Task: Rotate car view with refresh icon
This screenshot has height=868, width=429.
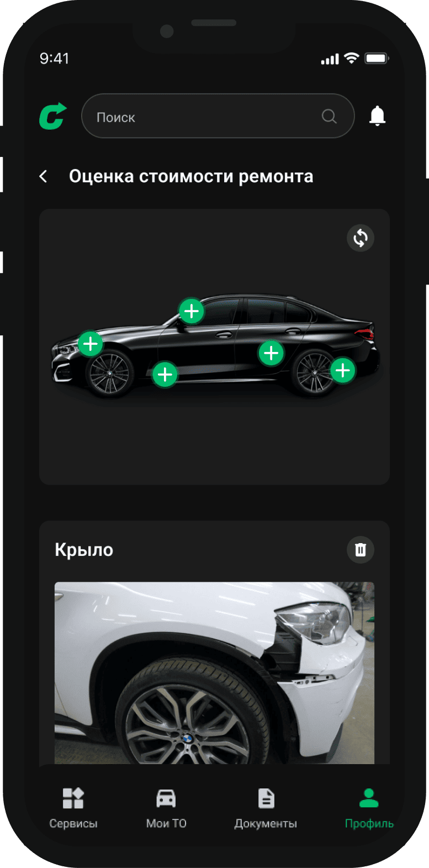Action: tap(361, 238)
